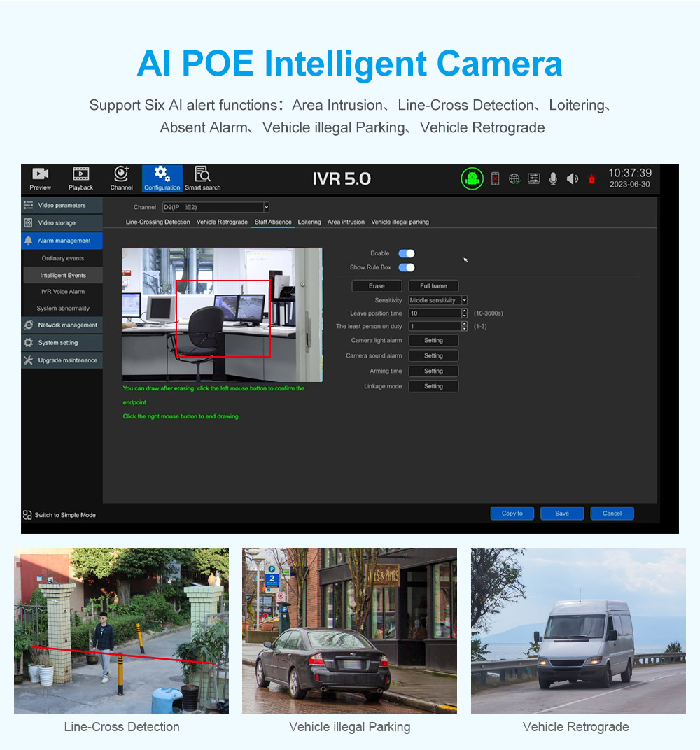Open Smart search from the top bar
700x750 pixels.
coord(202,178)
